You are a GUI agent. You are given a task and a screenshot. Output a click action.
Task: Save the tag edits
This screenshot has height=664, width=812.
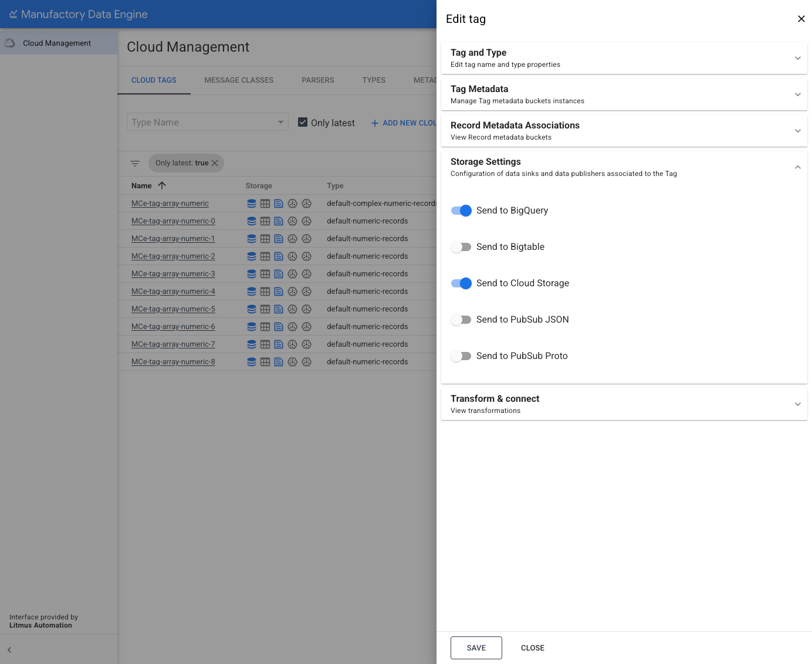point(476,648)
